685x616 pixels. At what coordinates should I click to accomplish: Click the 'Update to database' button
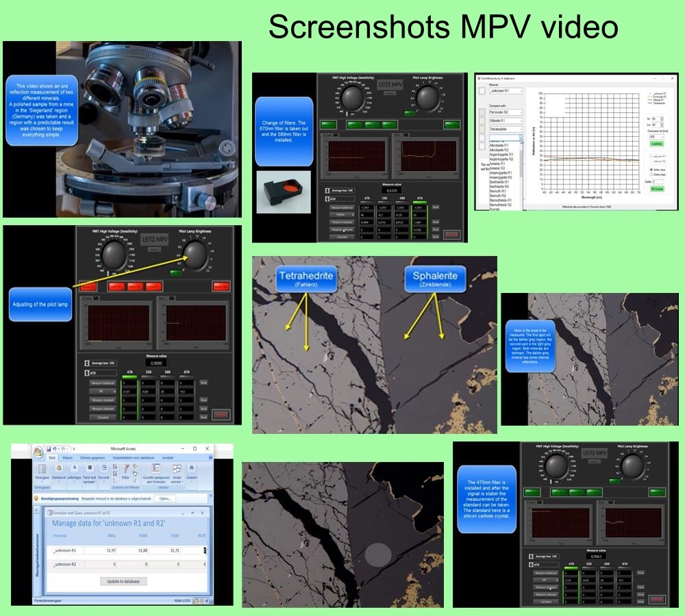tap(123, 581)
